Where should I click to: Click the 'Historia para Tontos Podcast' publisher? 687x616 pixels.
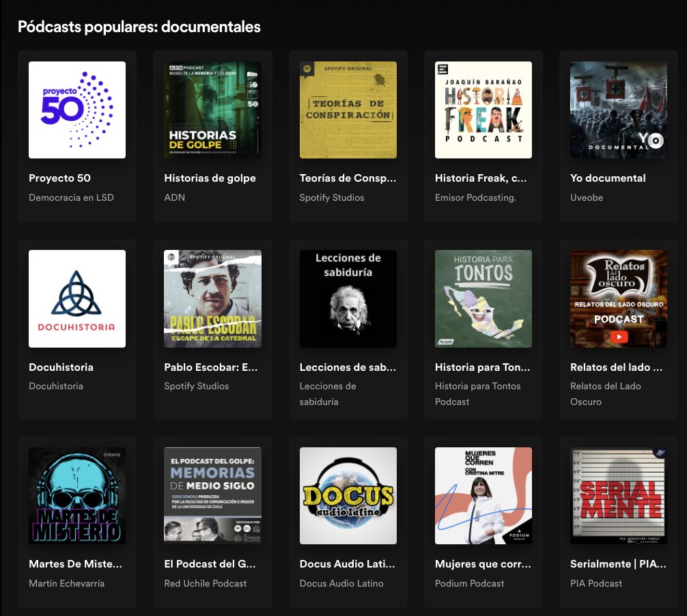(477, 394)
